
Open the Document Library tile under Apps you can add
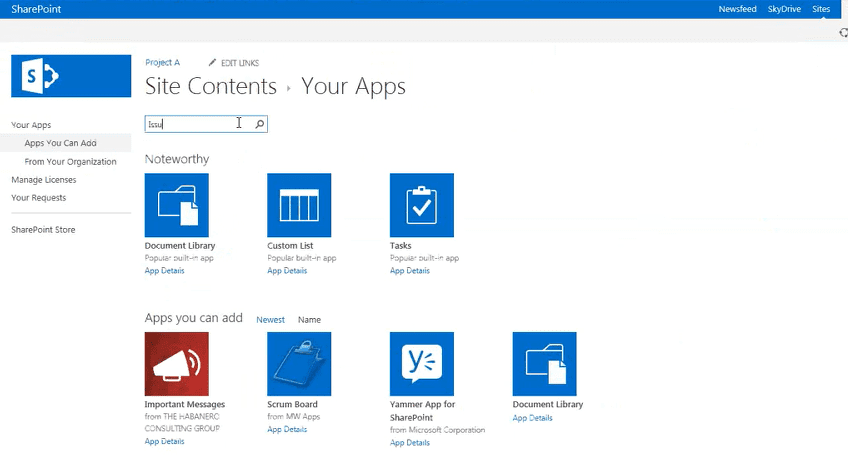[545, 364]
